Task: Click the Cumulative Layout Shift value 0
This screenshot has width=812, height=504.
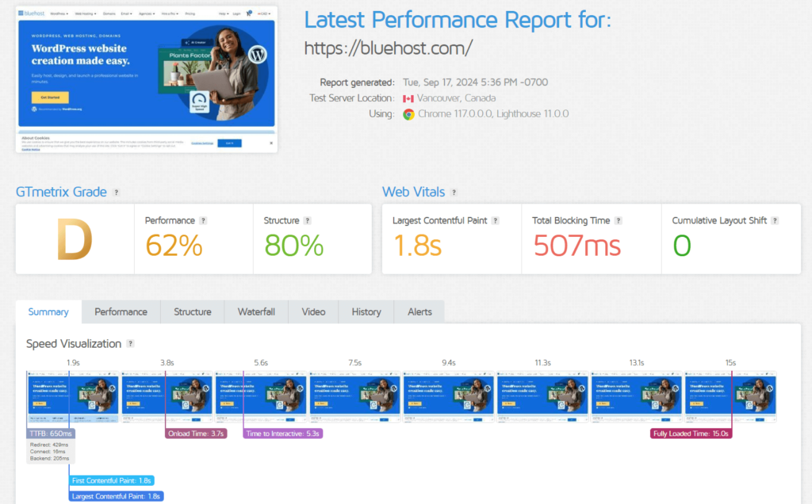Action: [682, 246]
